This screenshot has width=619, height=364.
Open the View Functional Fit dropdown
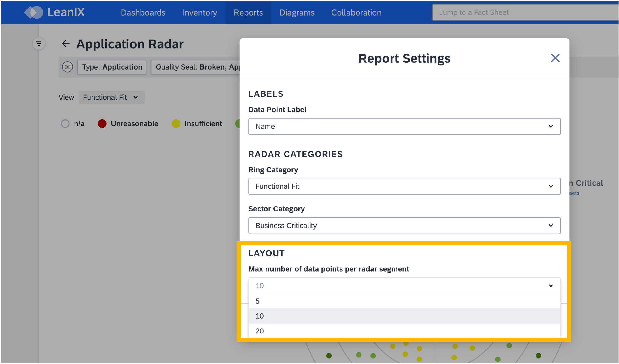(111, 97)
